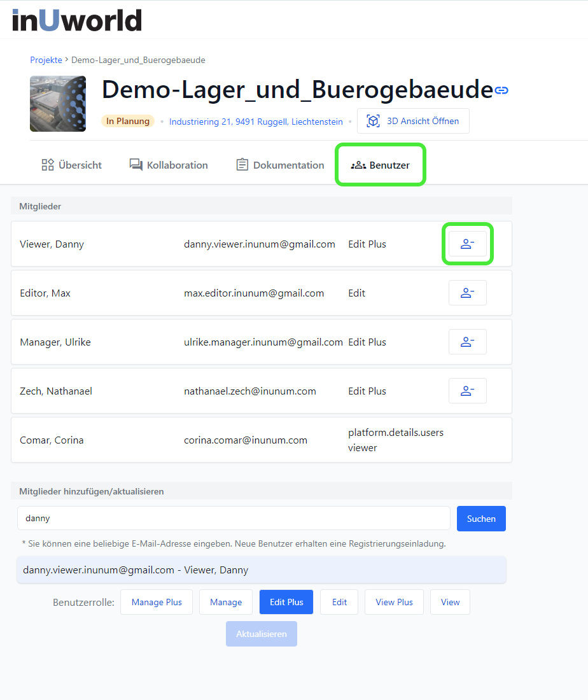Click the inUworld logo

(x=77, y=20)
